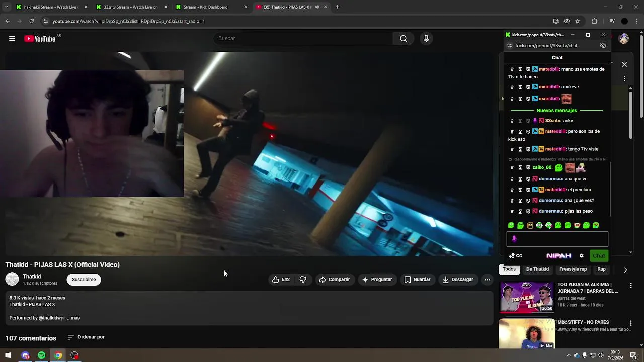This screenshot has width=644, height=362.
Task: Start voice search with the microphone icon
Action: click(x=426, y=39)
